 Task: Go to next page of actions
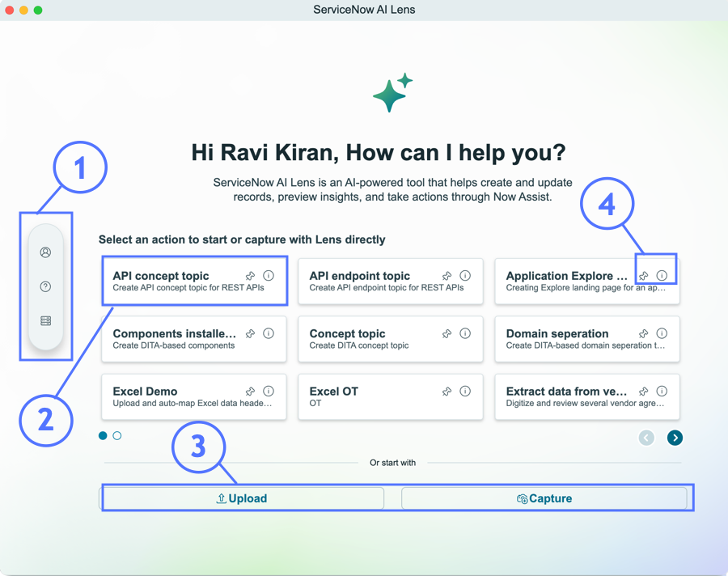pyautogui.click(x=675, y=438)
